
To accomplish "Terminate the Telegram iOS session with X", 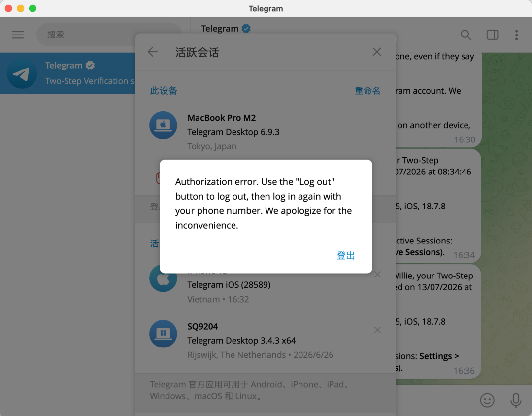I will tap(377, 274).
